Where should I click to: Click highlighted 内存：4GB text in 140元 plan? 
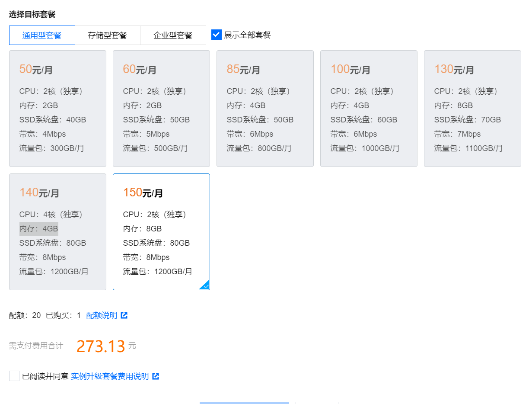coord(39,229)
